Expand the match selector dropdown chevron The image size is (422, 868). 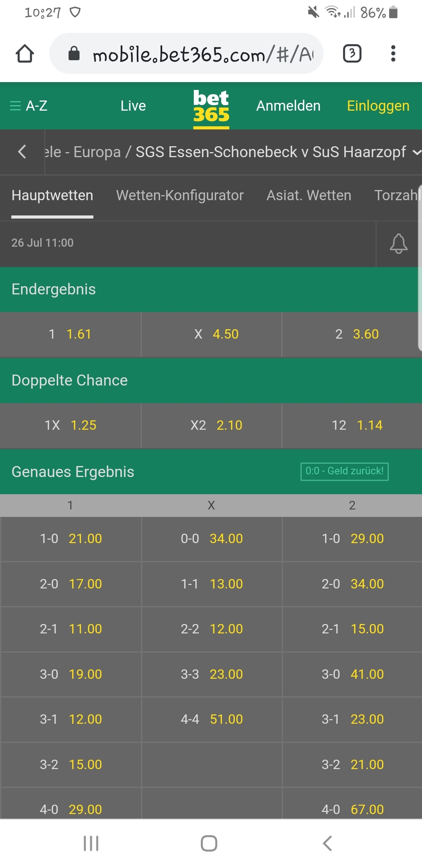[417, 152]
